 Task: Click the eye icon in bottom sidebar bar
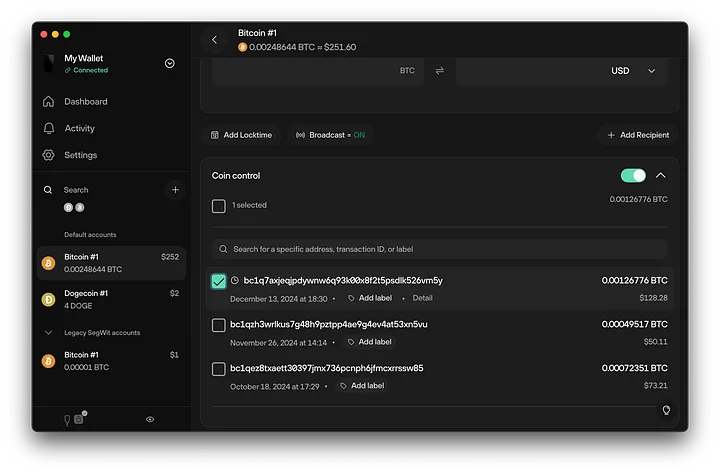[150, 419]
